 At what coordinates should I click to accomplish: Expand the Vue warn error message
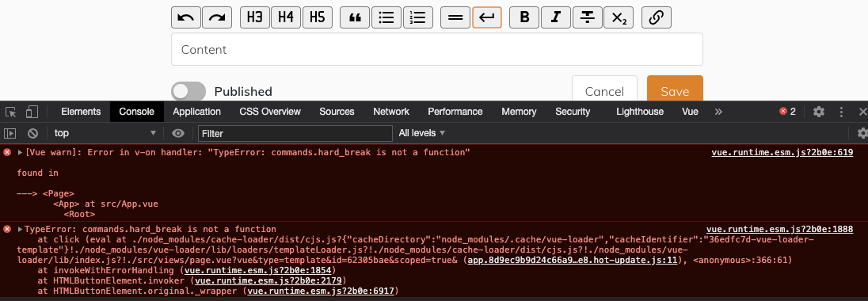pos(21,152)
